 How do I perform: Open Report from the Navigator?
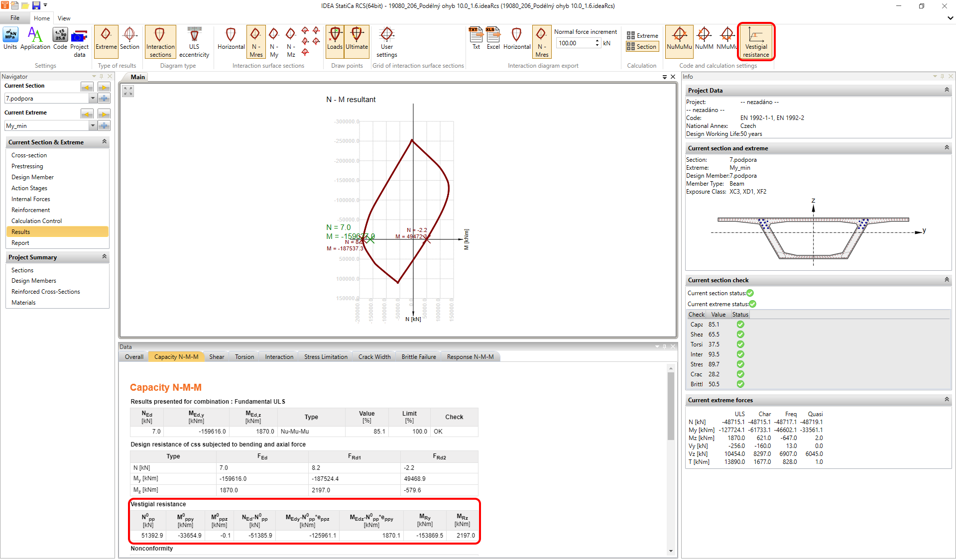20,242
